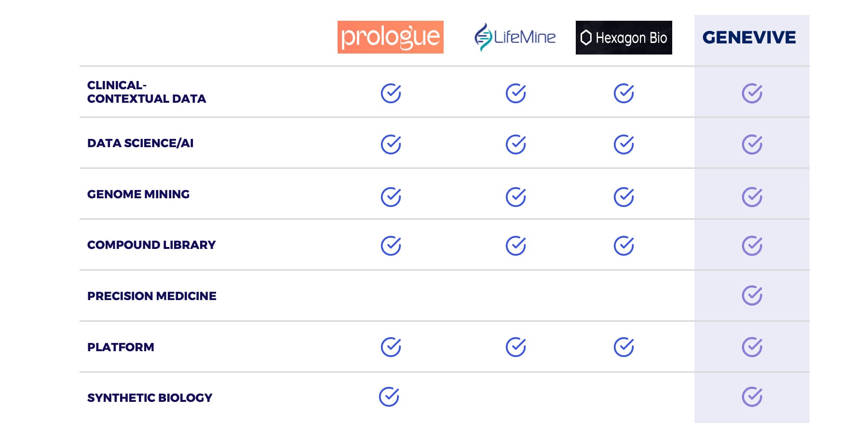Screen dimensions: 868x439
Task: Click the Compound Library row label
Action: coord(151,245)
